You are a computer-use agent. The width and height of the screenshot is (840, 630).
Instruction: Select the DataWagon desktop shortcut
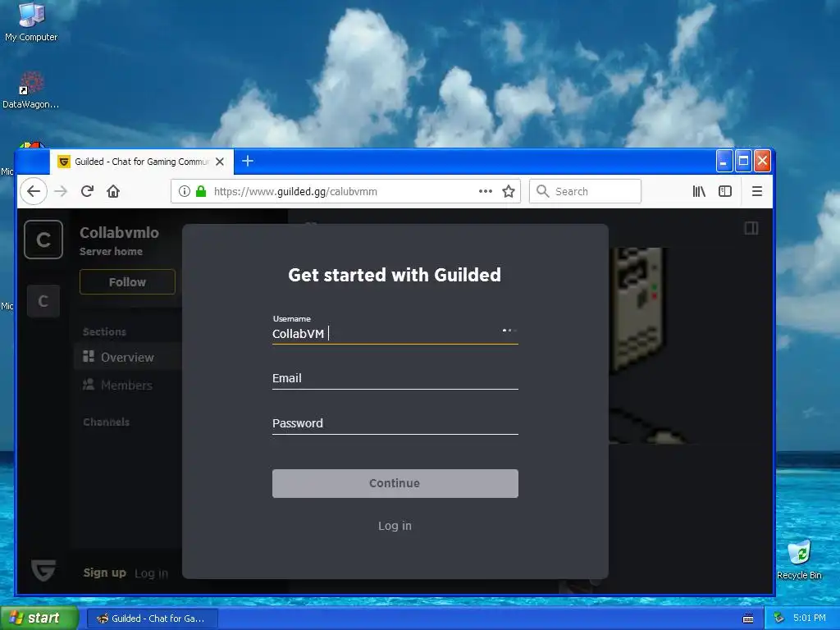[30, 90]
